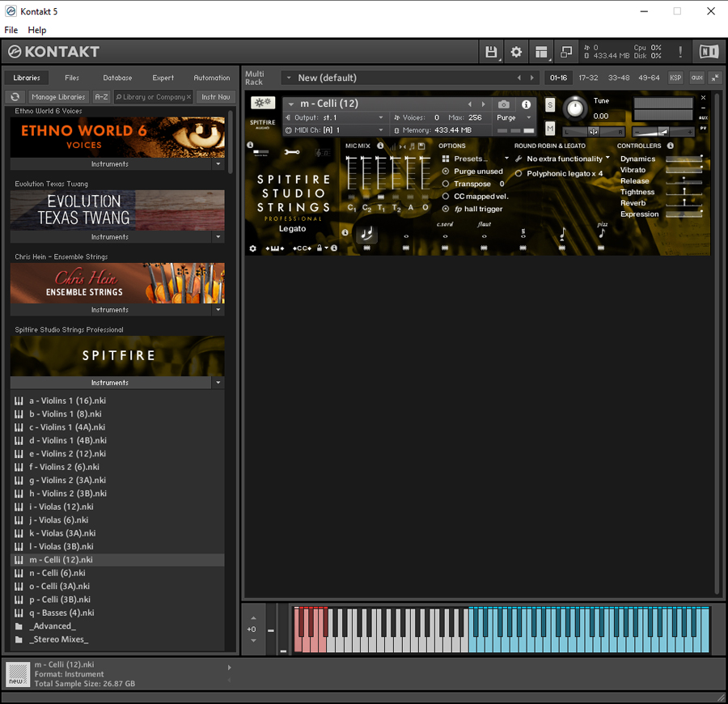Click the A-Z sort button
728x704 pixels.
tap(101, 96)
